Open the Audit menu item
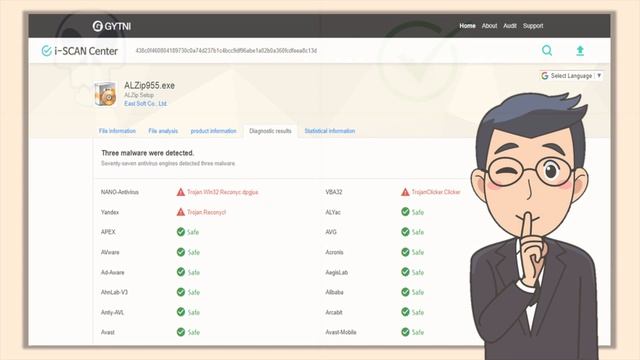 coord(510,26)
